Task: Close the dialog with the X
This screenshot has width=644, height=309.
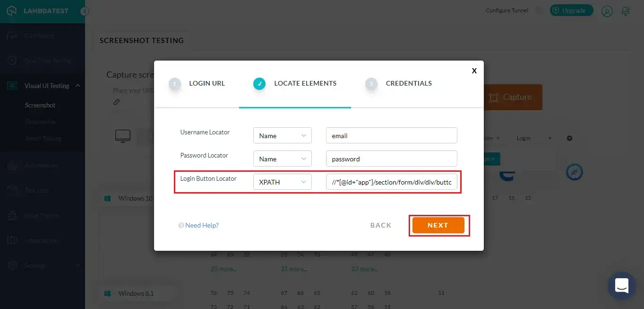Action: [x=474, y=71]
